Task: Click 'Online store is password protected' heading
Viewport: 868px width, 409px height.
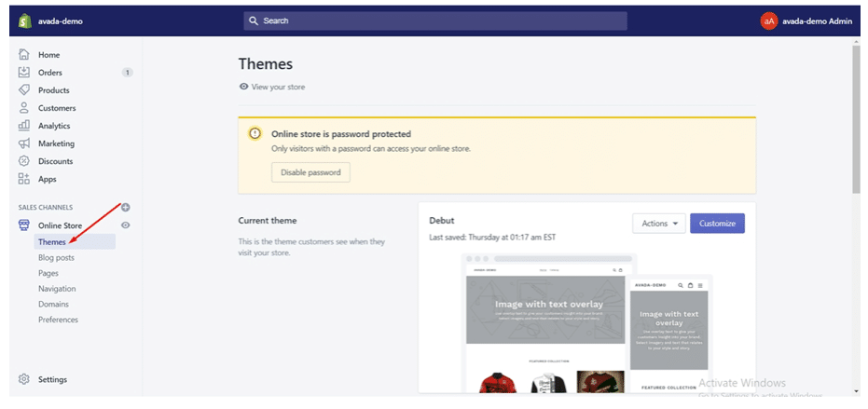Action: coord(341,134)
